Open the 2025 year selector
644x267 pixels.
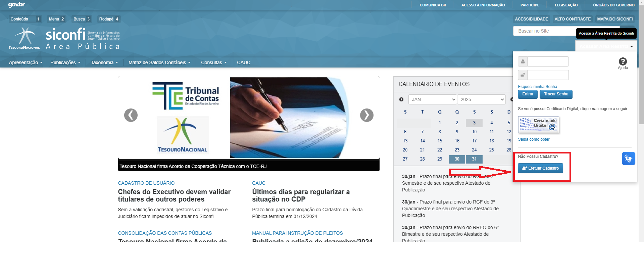pyautogui.click(x=481, y=99)
